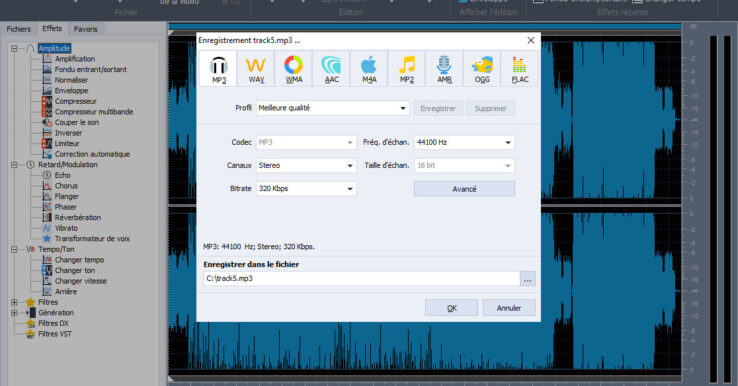Click the Transformateur de voix star icon

point(47,239)
